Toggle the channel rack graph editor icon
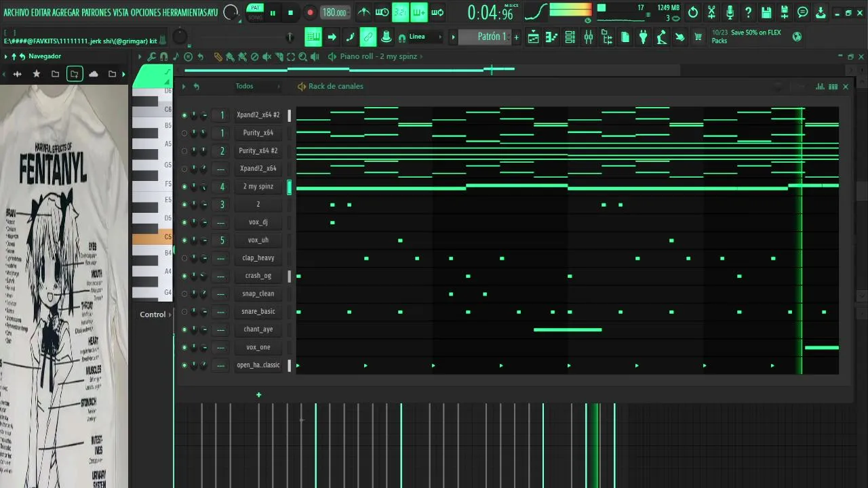The image size is (868, 488). (821, 86)
